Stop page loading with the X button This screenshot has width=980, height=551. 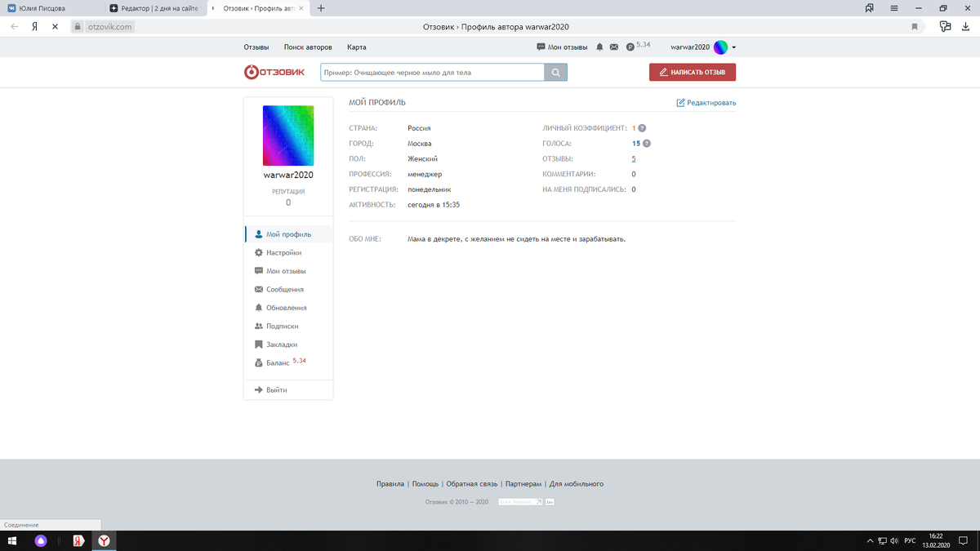coord(54,26)
